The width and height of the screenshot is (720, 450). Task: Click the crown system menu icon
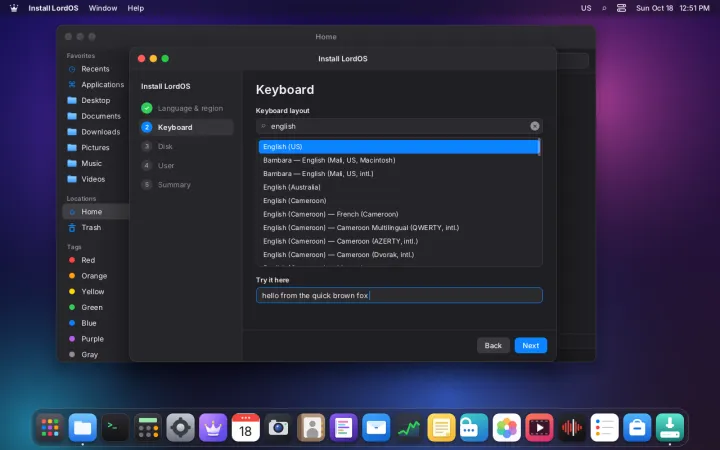[14, 8]
